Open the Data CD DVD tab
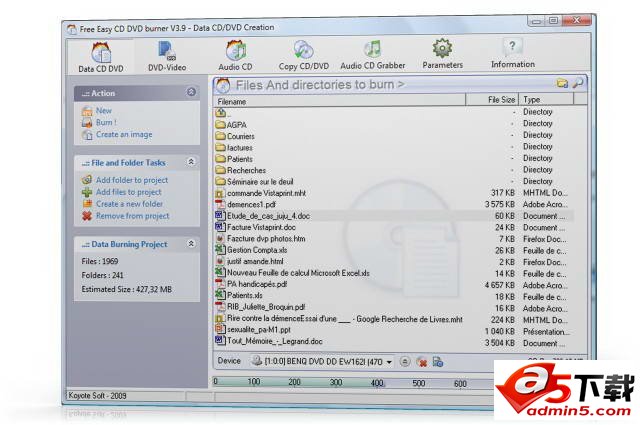 click(100, 57)
